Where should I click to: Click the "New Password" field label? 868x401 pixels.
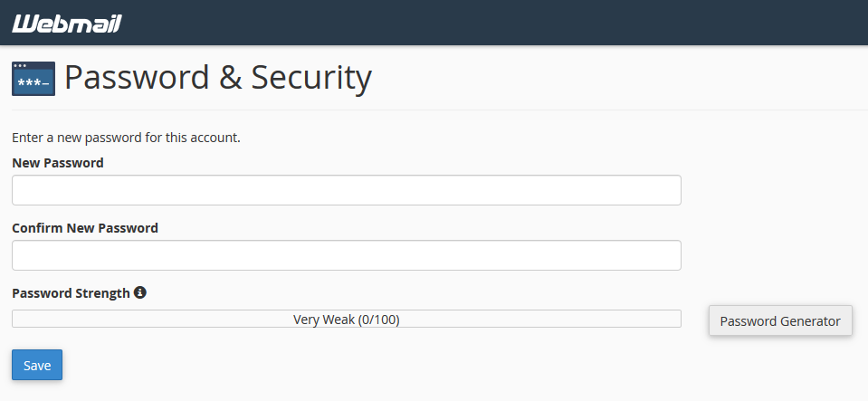point(58,163)
